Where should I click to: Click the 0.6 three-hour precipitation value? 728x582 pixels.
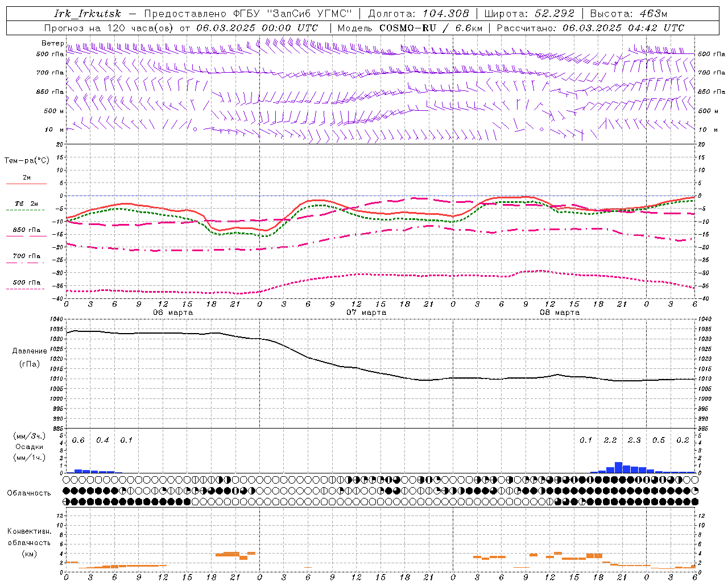tap(78, 440)
